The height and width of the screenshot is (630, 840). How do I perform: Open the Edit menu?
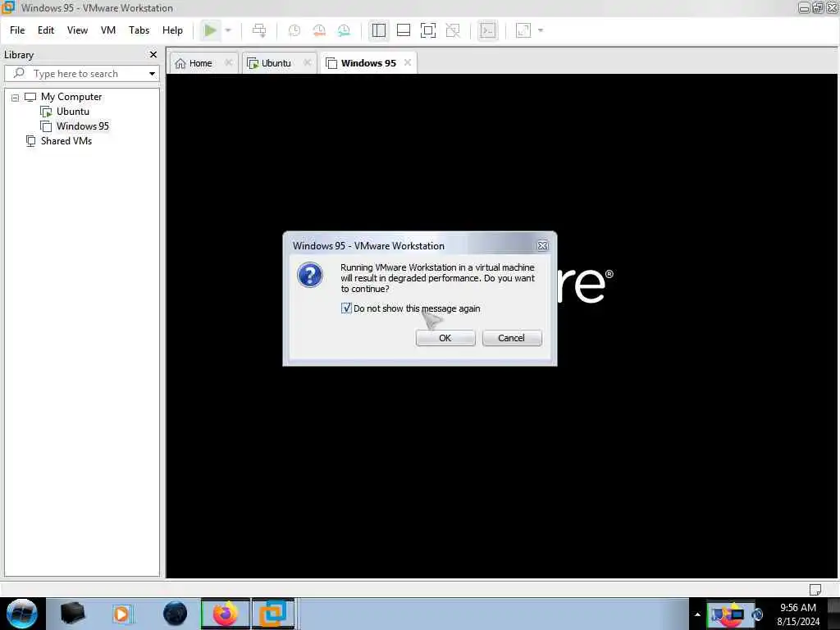pos(46,30)
